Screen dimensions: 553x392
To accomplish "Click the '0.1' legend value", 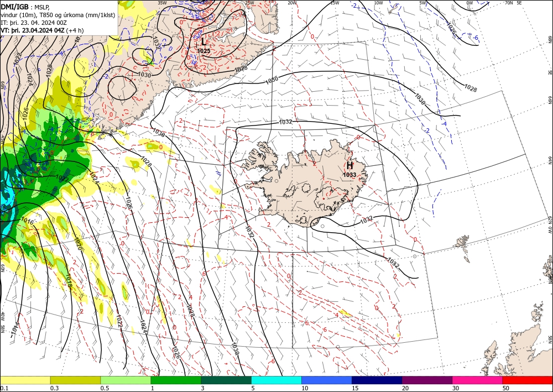I will 3,388.
